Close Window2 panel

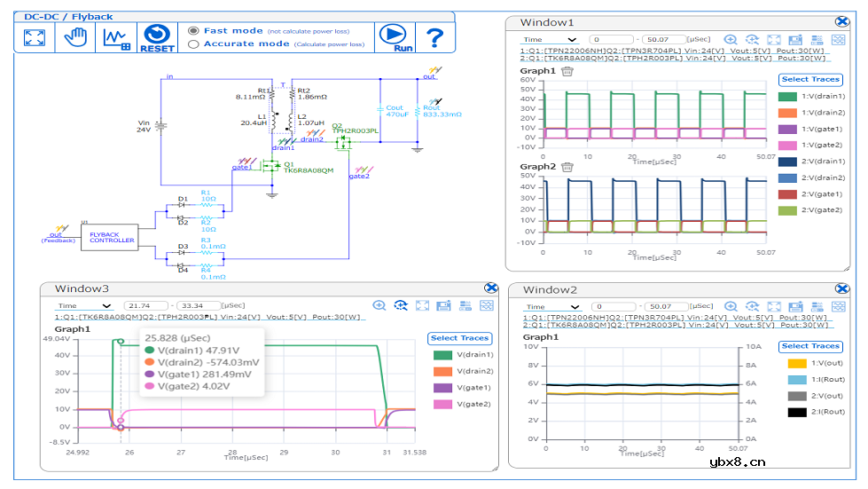[842, 289]
